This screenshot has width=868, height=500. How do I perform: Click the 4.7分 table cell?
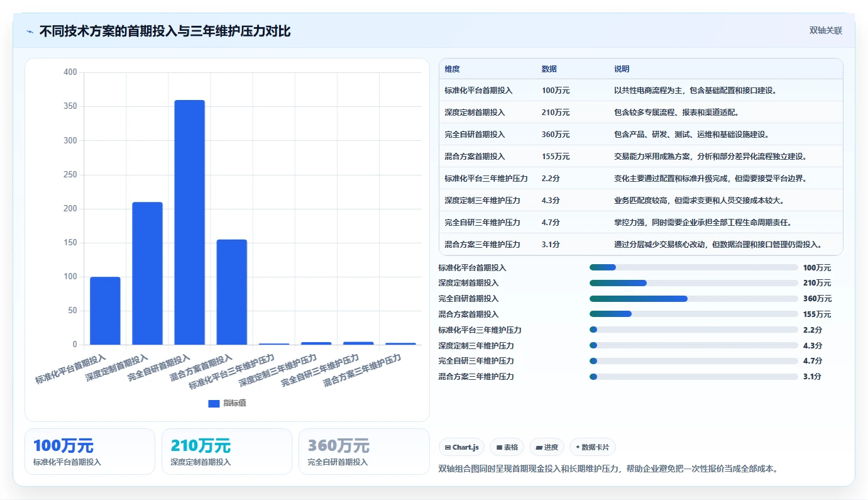pos(551,223)
